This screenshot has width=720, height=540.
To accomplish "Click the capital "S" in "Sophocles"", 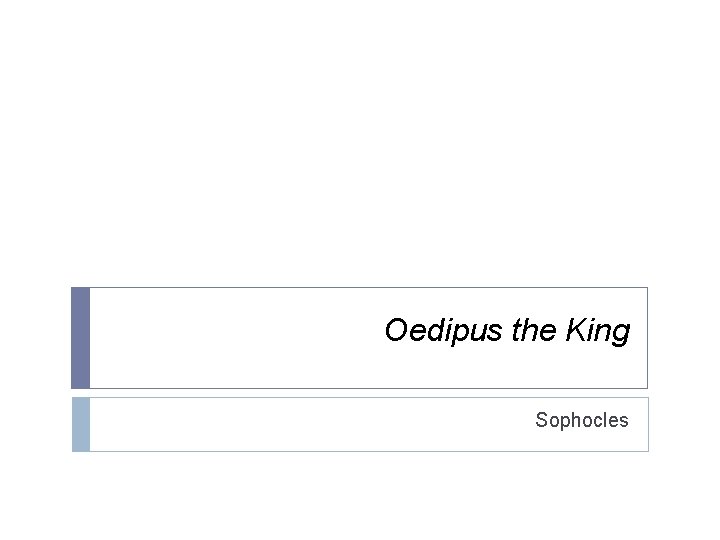I will [x=541, y=420].
